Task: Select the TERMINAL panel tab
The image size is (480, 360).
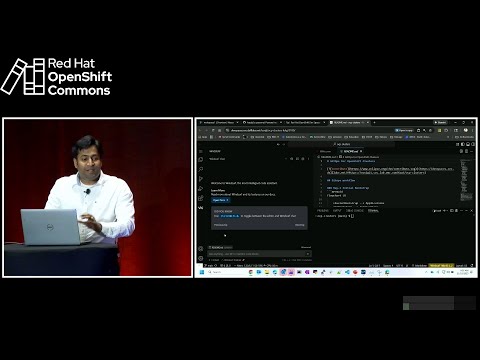Action: (373, 211)
